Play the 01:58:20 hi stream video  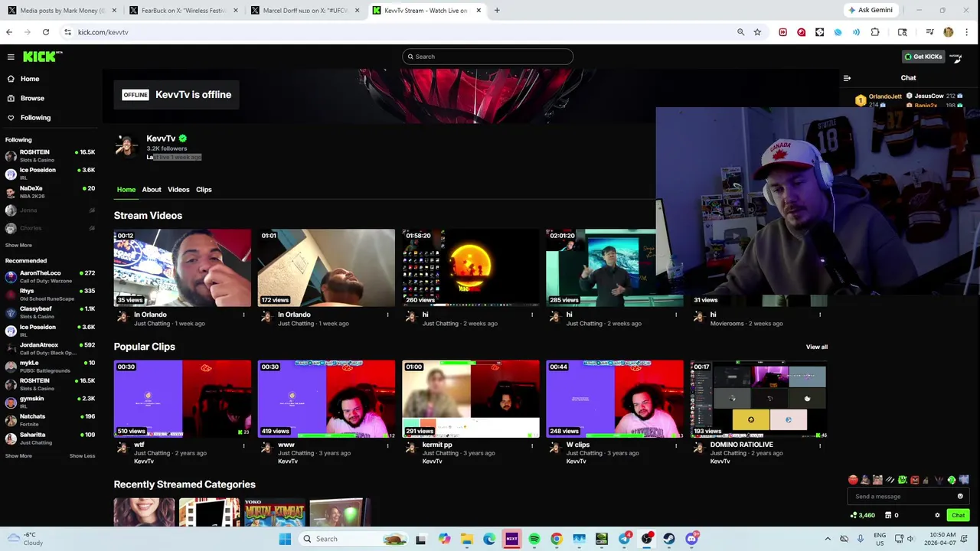pos(470,268)
